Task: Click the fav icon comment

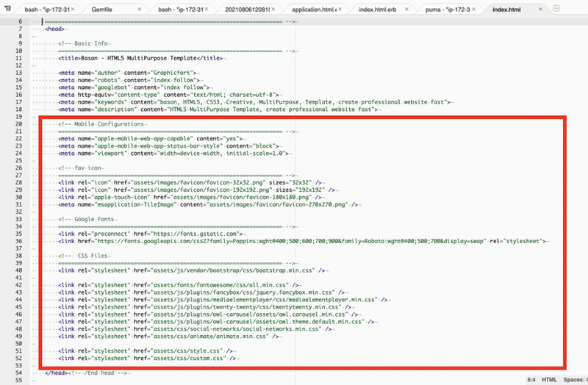Action: [x=79, y=168]
